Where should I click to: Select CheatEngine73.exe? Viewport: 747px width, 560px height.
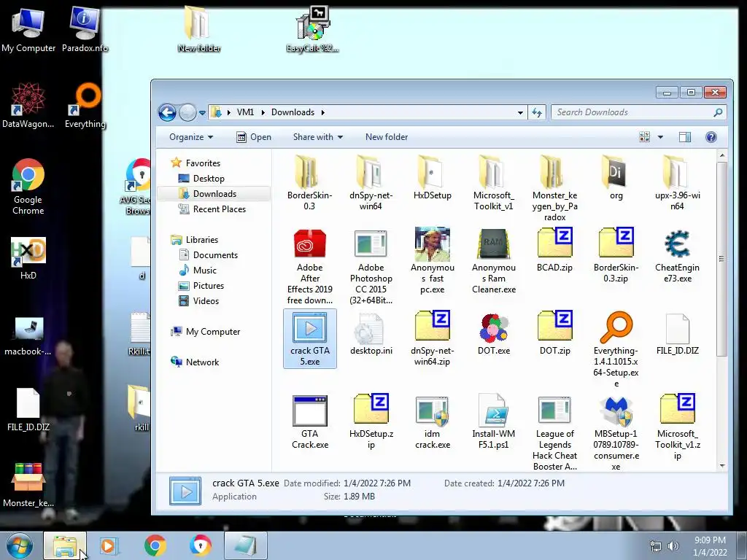(677, 256)
